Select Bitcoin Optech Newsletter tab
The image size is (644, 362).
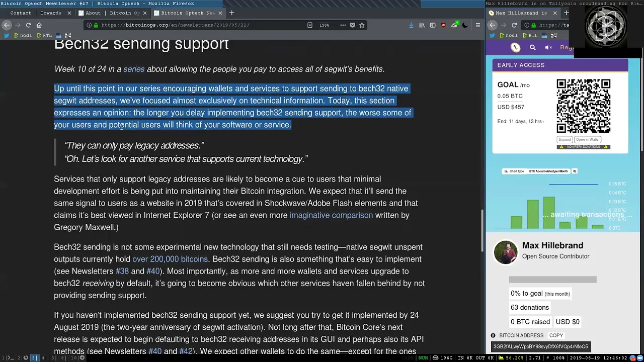188,13
